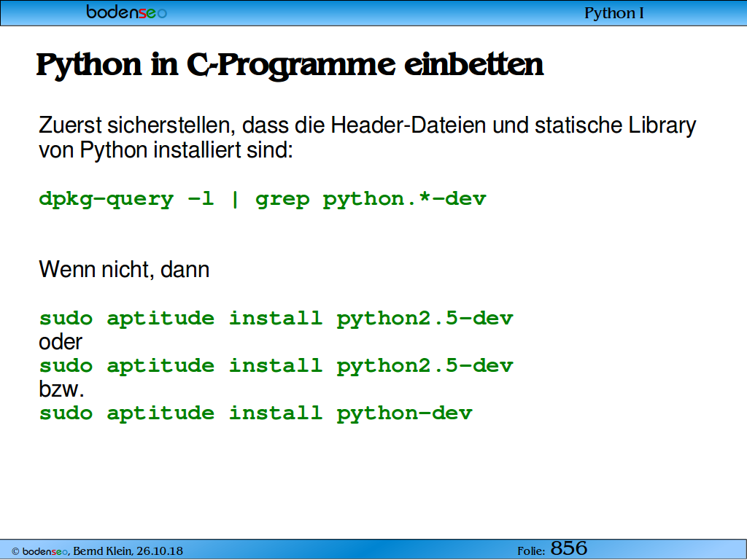
Task: Click the text 'Wenn nicht, dann'
Action: (x=124, y=270)
